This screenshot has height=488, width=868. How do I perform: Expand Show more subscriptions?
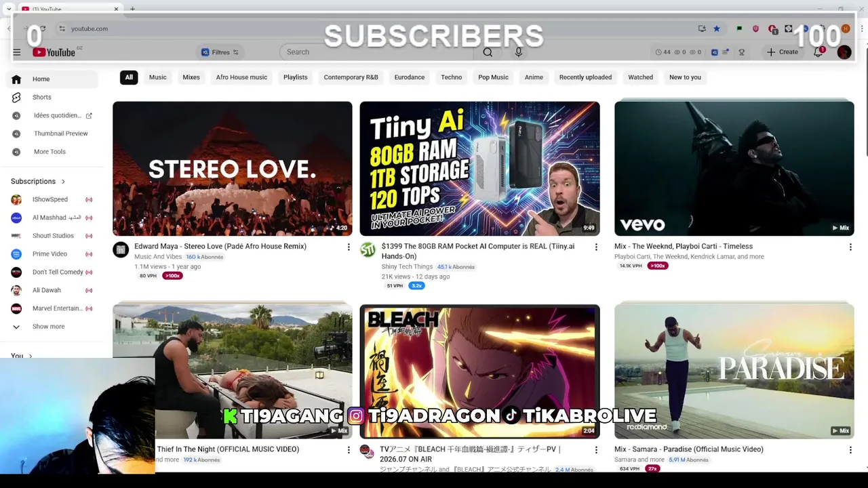(x=52, y=327)
